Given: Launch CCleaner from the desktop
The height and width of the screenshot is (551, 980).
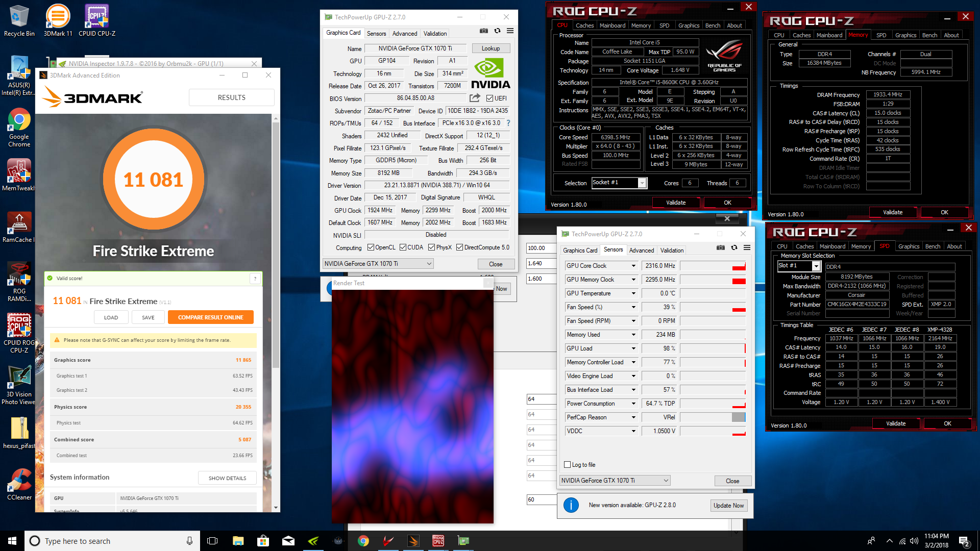Looking at the screenshot, I should [19, 484].
